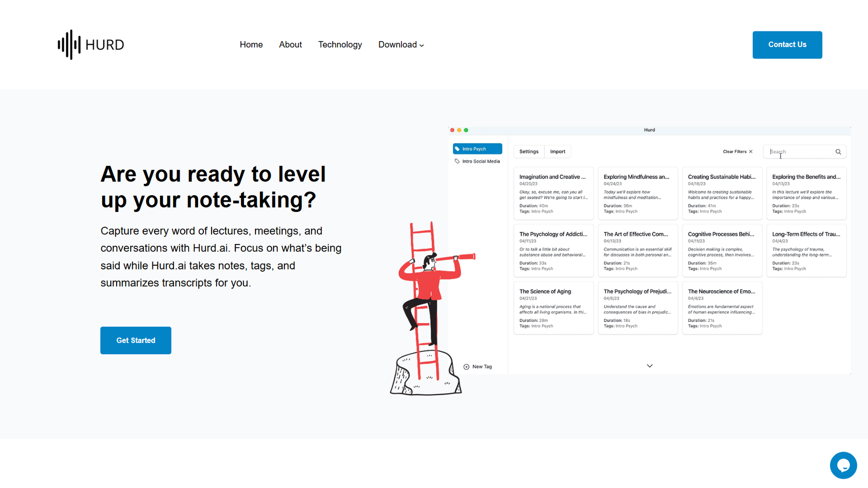Click the down chevron below the note cards
868x488 pixels.
click(x=649, y=366)
